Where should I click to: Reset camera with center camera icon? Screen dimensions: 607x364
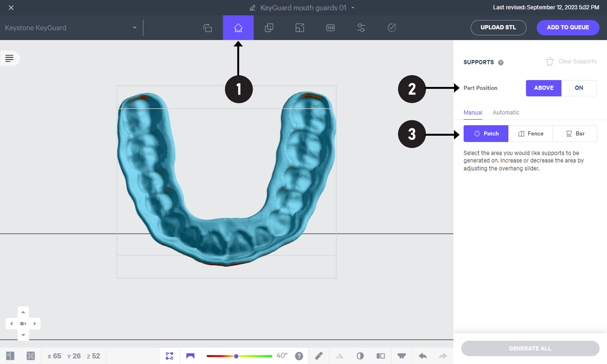pyautogui.click(x=23, y=324)
